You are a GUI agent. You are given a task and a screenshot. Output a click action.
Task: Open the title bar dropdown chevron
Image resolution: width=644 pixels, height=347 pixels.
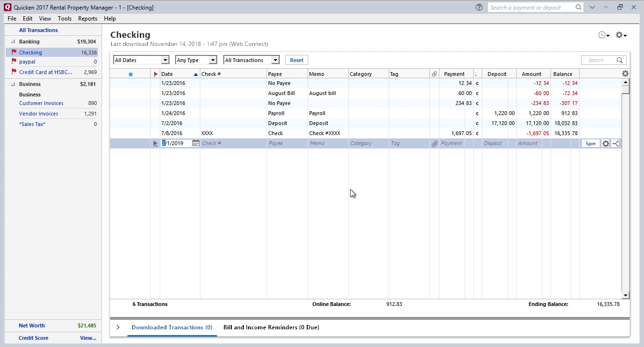[592, 7]
